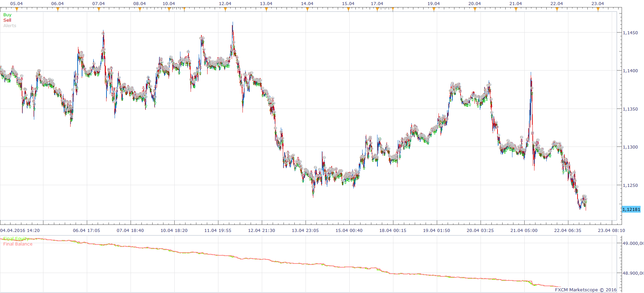Click the 13.04 23:05 time label
The width and height of the screenshot is (644, 293).
coord(305,230)
